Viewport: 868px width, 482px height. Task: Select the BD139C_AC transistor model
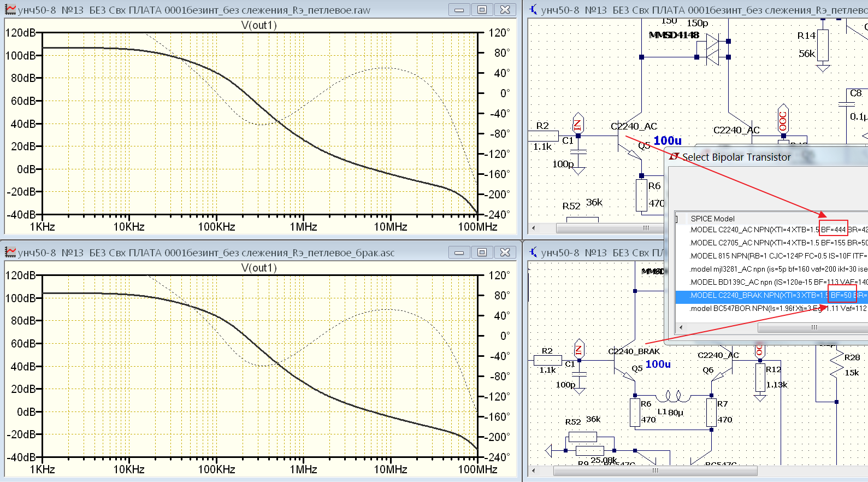click(771, 282)
